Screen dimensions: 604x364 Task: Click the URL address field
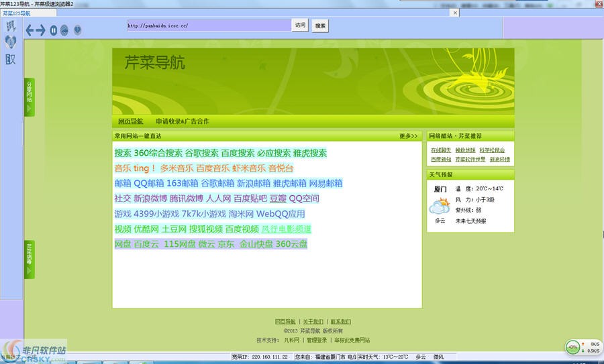(209, 25)
